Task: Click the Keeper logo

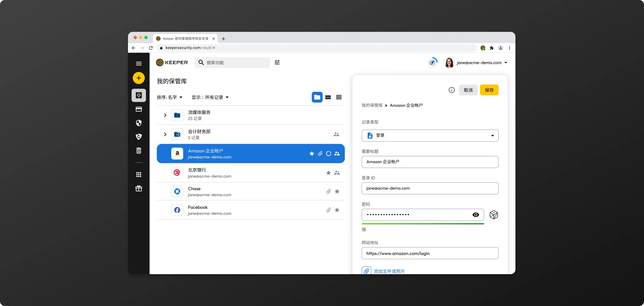Action: pos(172,62)
